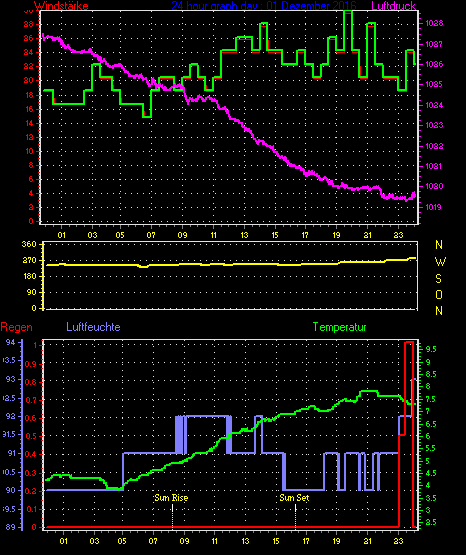
Task: Click the 1028 pressure axis value
Action: (434, 23)
